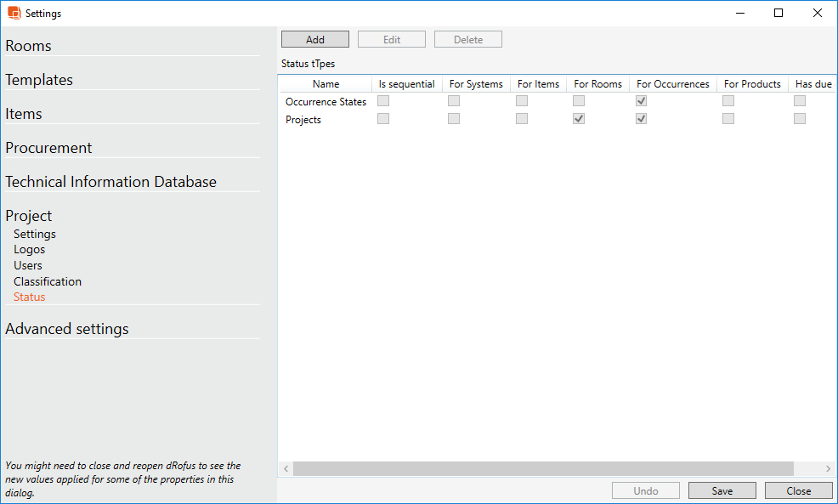This screenshot has height=504, width=838.
Task: Click the Undo button
Action: pyautogui.click(x=645, y=490)
